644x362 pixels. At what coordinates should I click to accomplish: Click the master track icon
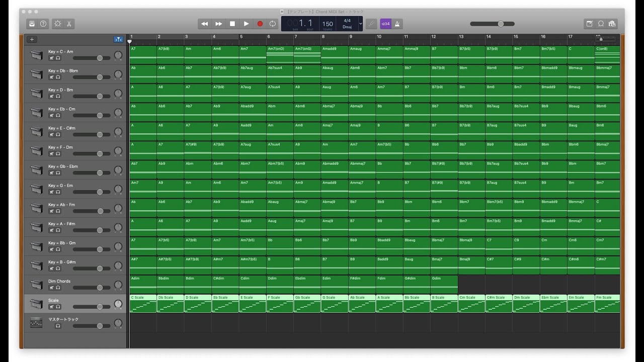[36, 322]
